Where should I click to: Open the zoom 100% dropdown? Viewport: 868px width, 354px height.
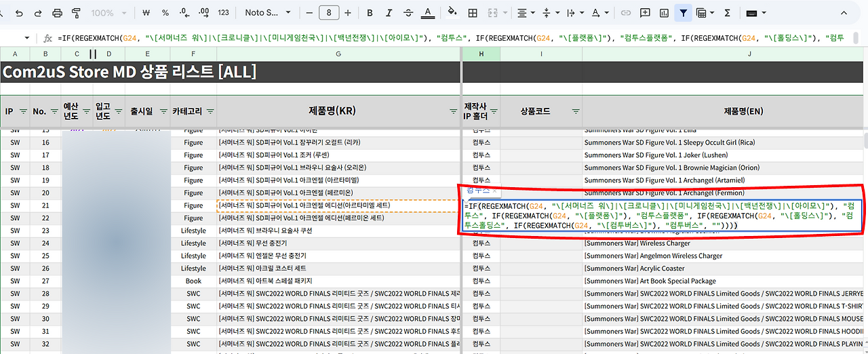(108, 13)
